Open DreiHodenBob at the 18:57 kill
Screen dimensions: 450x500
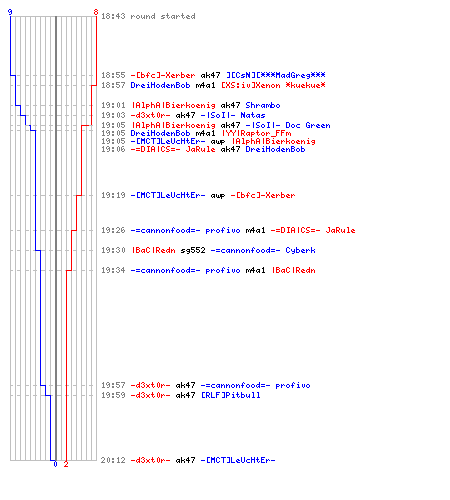[160, 85]
